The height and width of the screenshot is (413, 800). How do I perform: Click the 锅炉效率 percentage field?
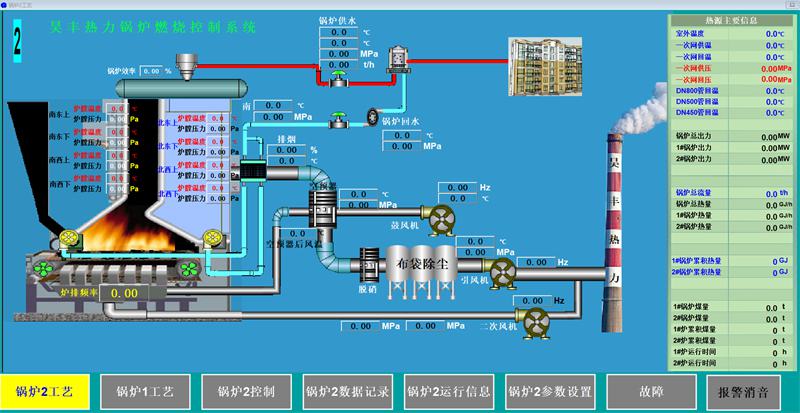pyautogui.click(x=154, y=71)
